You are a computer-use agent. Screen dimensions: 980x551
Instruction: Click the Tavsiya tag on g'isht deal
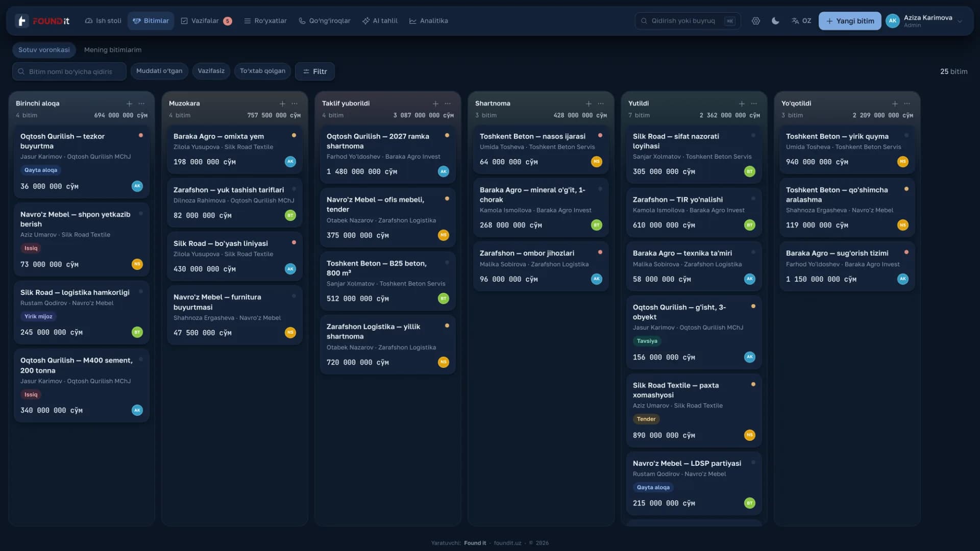pos(647,341)
